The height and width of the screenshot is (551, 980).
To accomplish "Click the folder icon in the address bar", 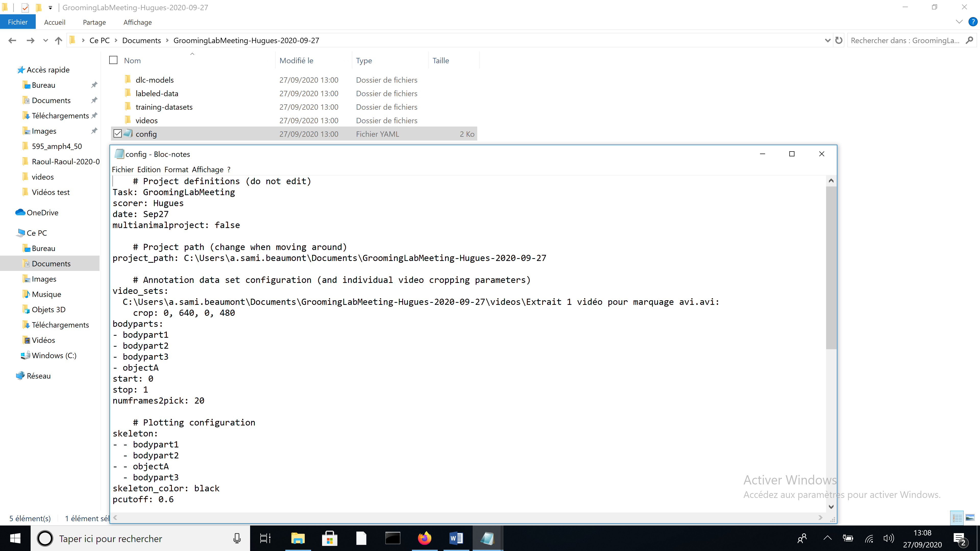I will click(x=72, y=40).
